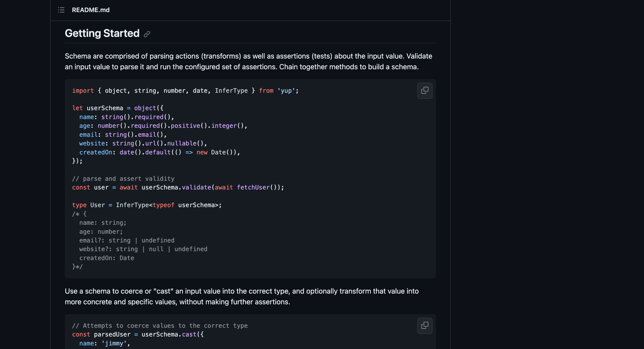Click the Getting Started anchor link icon
Image resolution: width=644 pixels, height=349 pixels.
coord(147,34)
